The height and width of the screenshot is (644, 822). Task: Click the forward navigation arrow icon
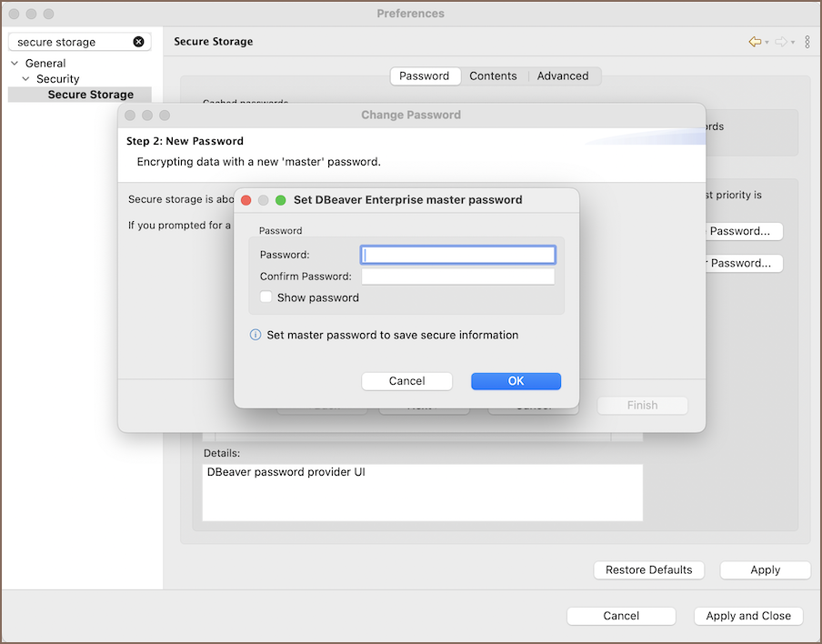[780, 42]
